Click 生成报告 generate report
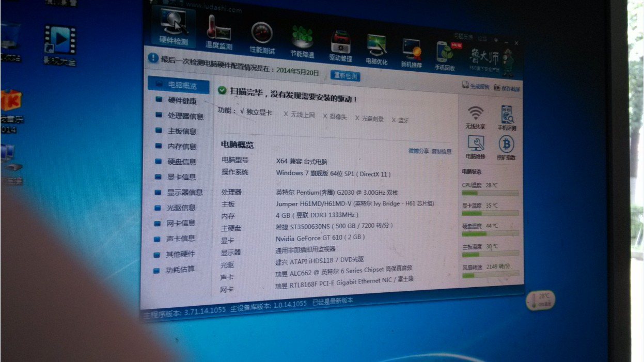This screenshot has height=362, width=644. 476,86
